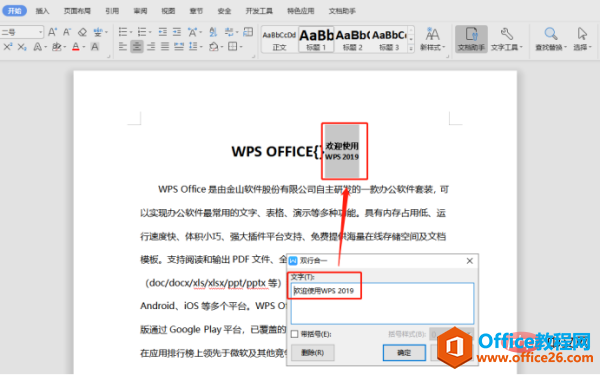Toggle center alignment button
This screenshot has width=600, height=375.
[x=137, y=47]
